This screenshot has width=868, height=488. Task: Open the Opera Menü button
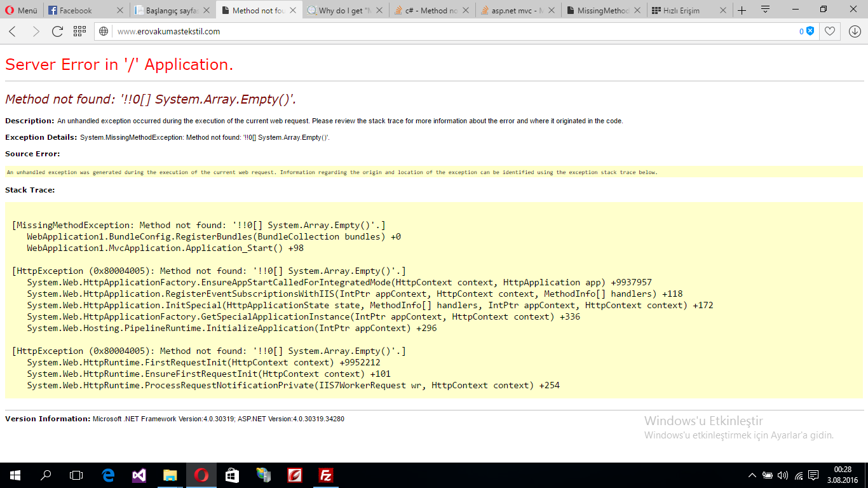coord(22,10)
